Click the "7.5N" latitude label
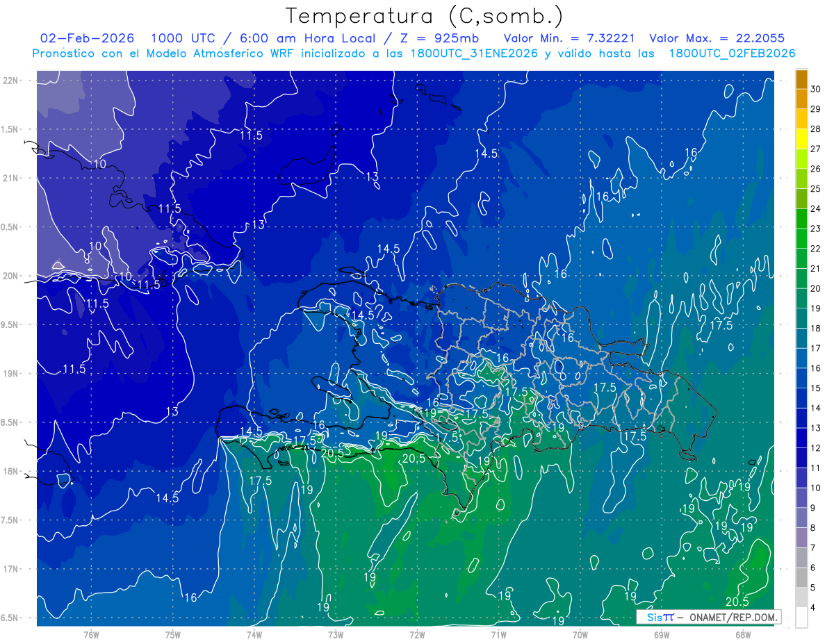Image resolution: width=834 pixels, height=644 pixels. tap(10, 520)
